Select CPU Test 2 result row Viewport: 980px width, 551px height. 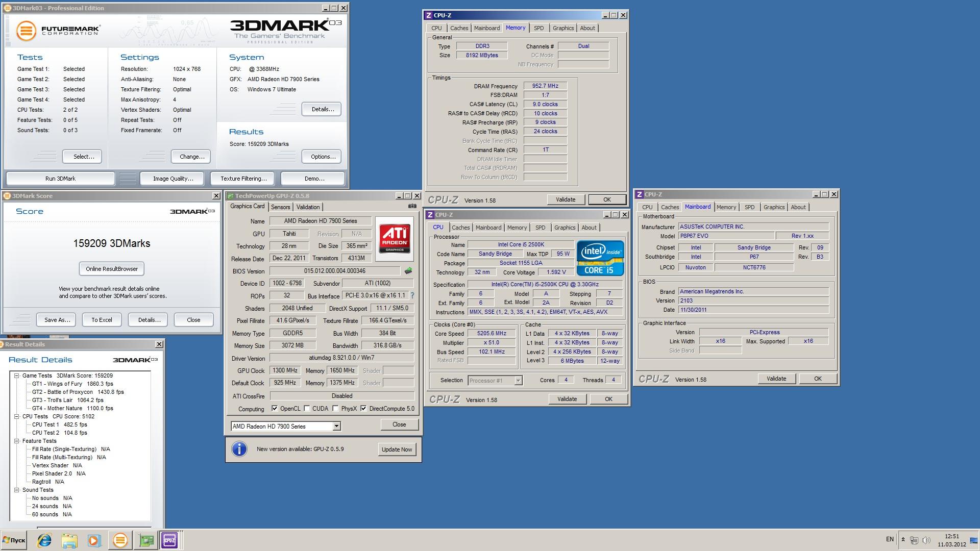pyautogui.click(x=59, y=433)
